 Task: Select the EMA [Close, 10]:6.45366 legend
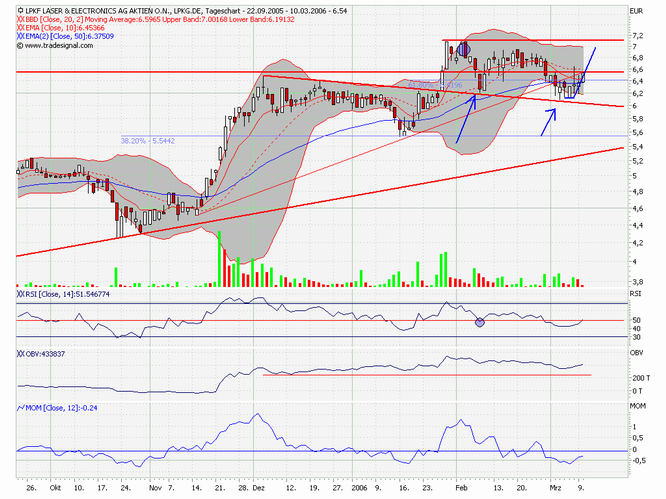[65, 28]
